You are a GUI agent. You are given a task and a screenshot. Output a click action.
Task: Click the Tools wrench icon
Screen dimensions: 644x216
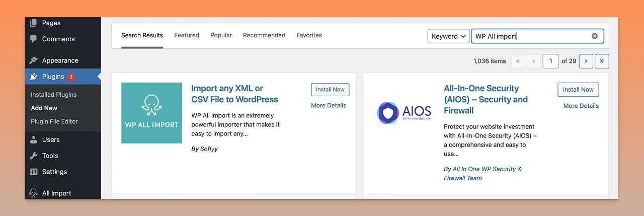[x=34, y=156]
